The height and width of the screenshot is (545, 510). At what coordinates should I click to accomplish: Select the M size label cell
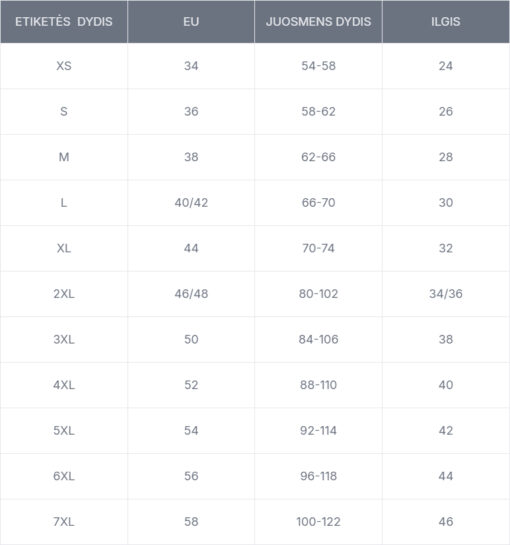[64, 157]
